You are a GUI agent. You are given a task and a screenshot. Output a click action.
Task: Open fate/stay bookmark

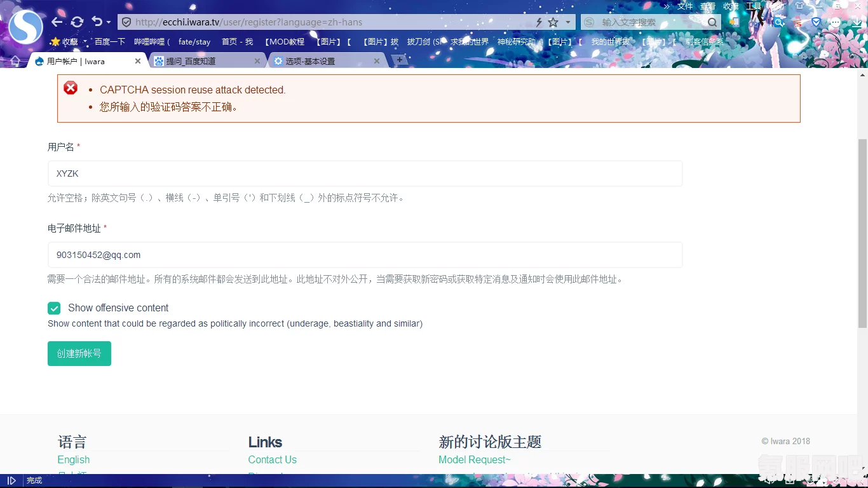pyautogui.click(x=194, y=42)
